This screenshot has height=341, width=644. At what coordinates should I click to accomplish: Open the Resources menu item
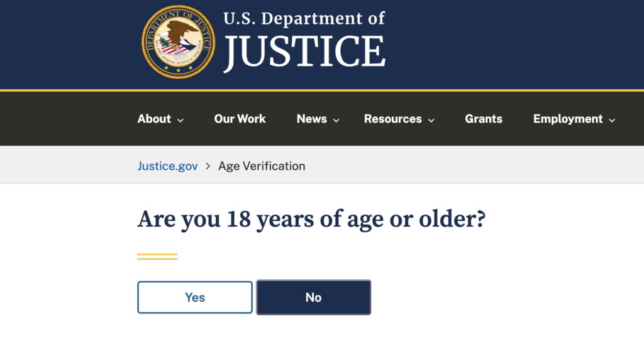tap(392, 119)
